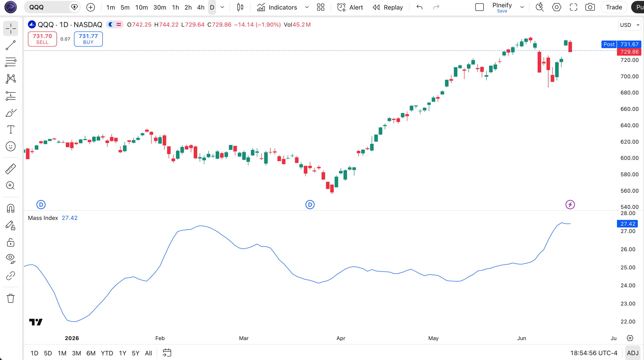This screenshot has width=644, height=360.
Task: Undo the last chart action
Action: point(420,7)
